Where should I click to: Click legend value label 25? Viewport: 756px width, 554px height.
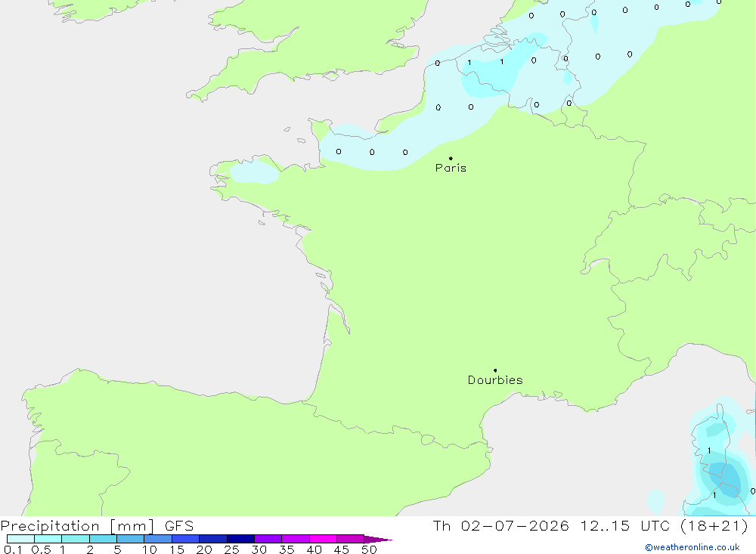(x=231, y=549)
